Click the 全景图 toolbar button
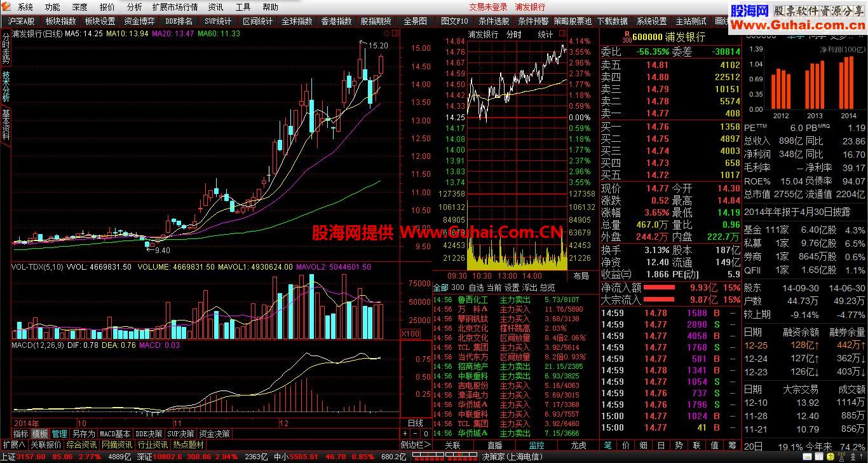This screenshot has width=868, height=463. point(415,21)
